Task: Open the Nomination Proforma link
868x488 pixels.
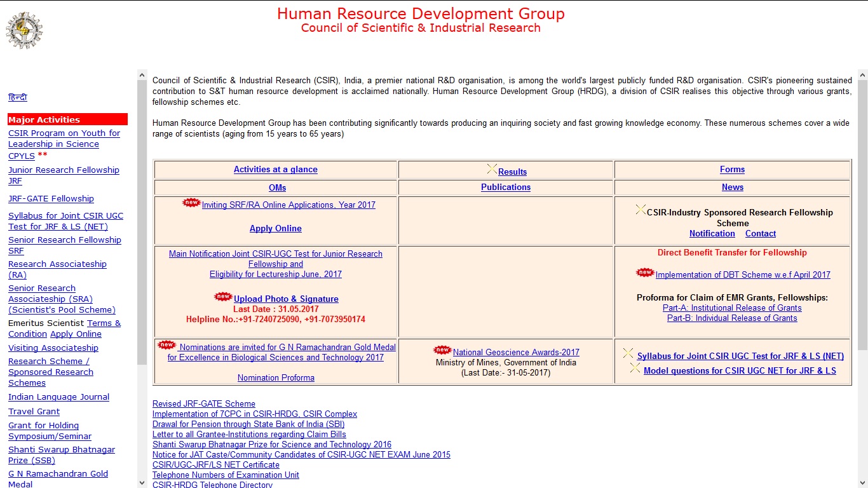Action: tap(276, 378)
